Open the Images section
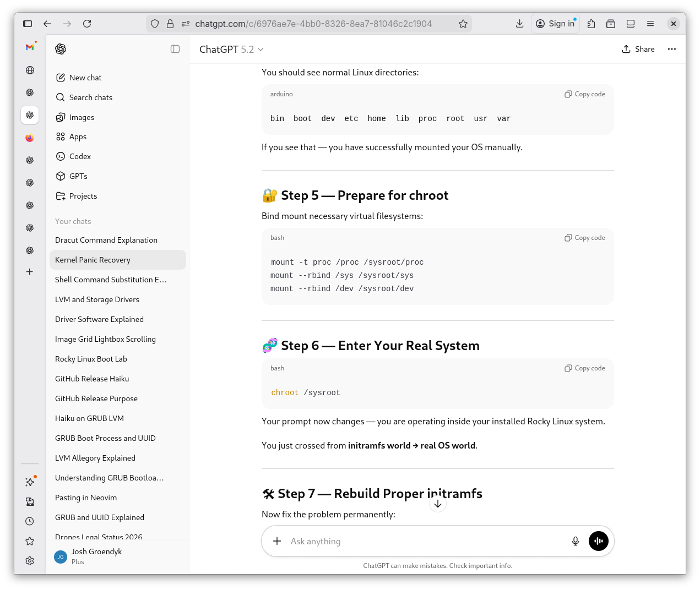Image resolution: width=700 pixels, height=590 pixels. click(82, 117)
